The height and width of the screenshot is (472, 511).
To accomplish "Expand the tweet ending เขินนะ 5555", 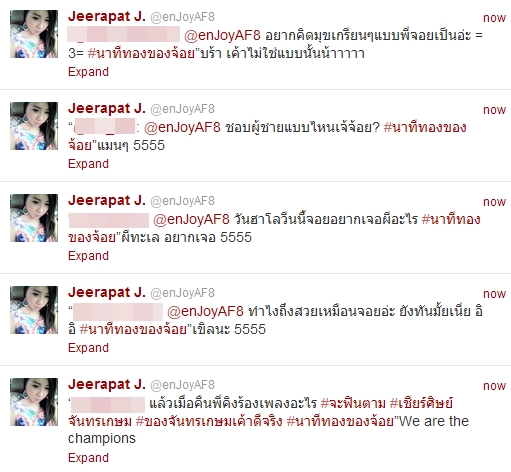I will point(88,348).
